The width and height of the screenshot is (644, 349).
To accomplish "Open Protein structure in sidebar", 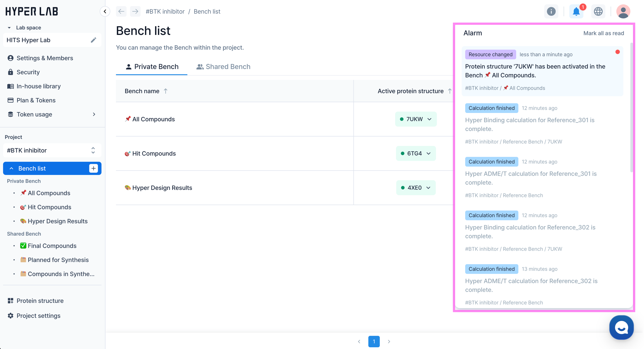I will tap(40, 301).
